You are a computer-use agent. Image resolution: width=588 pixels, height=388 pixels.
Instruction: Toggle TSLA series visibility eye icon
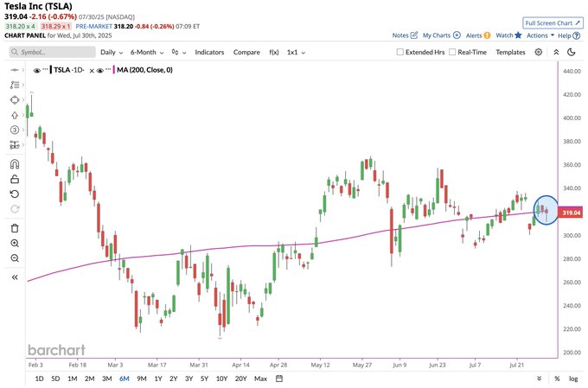(x=36, y=70)
